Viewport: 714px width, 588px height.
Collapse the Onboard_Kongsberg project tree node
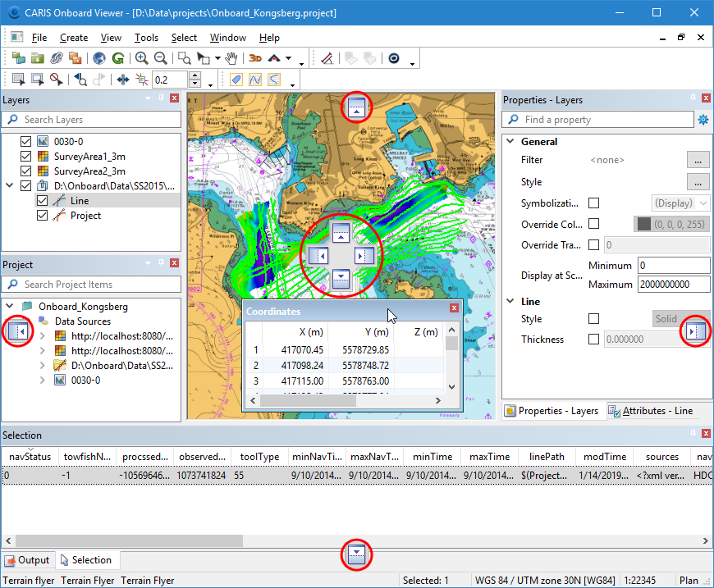(9, 307)
